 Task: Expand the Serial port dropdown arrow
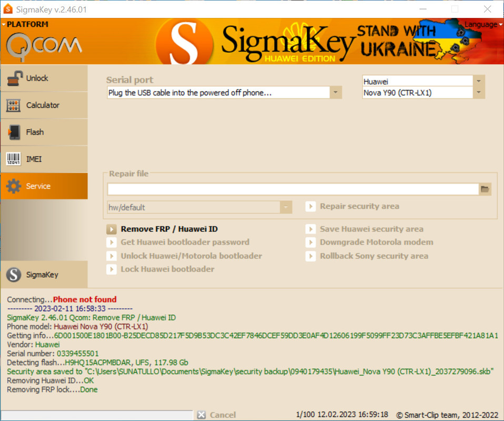pyautogui.click(x=336, y=93)
